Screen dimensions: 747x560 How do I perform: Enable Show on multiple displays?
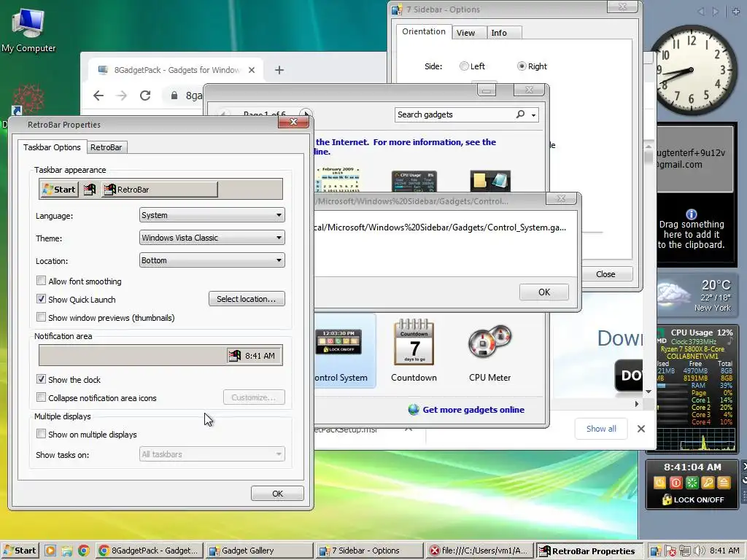42,434
